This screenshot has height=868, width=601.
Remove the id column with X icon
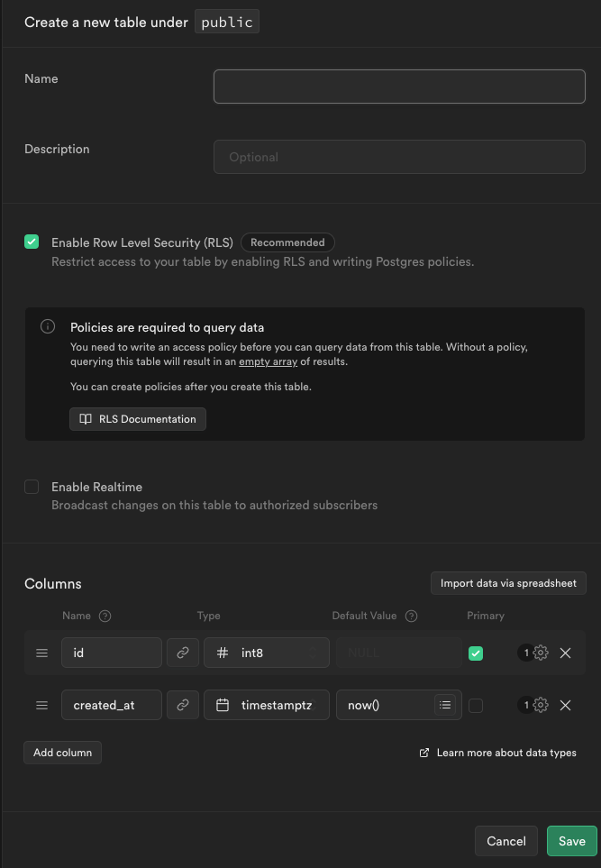566,653
